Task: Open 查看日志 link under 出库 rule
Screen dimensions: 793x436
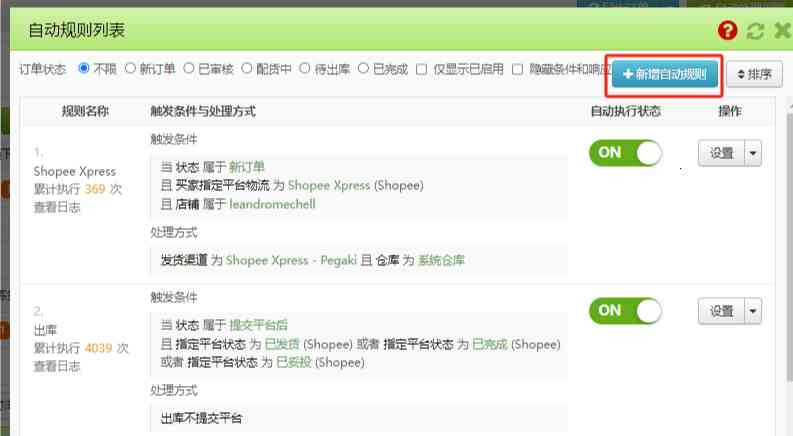Action: [x=57, y=366]
